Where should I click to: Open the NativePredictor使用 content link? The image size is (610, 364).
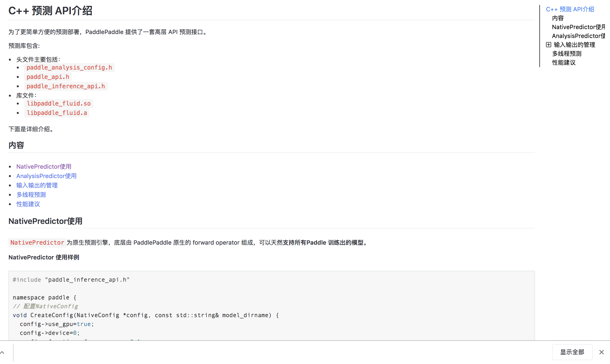click(44, 167)
